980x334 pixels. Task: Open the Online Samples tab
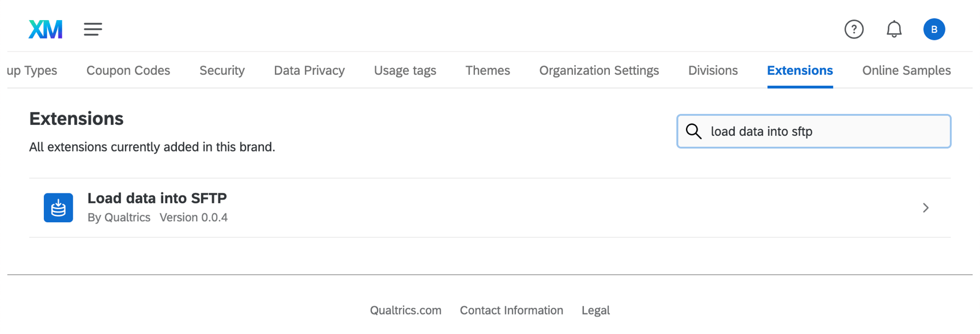(x=906, y=70)
